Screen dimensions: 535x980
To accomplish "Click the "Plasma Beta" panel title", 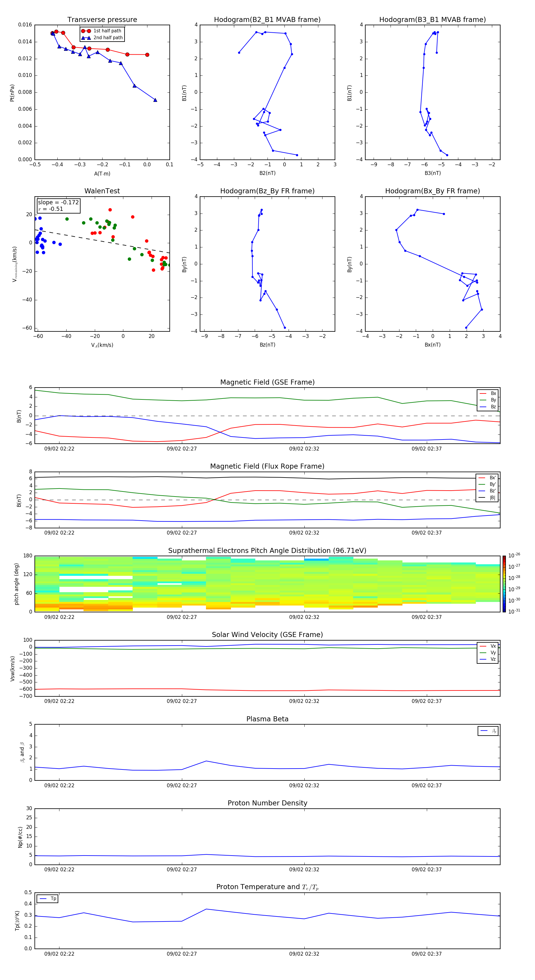I will click(x=267, y=719).
